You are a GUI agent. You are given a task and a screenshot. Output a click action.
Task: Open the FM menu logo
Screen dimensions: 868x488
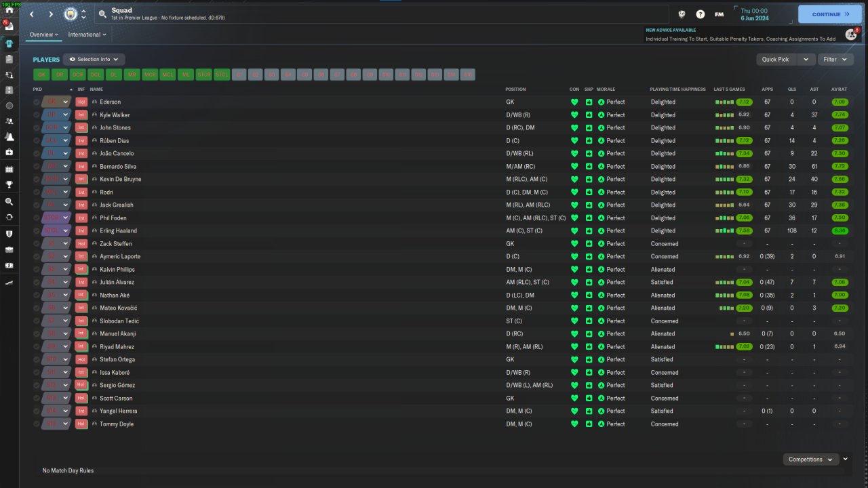pyautogui.click(x=719, y=14)
